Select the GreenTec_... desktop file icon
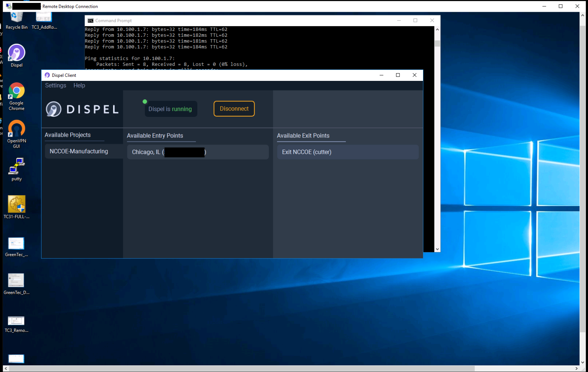 17,247
